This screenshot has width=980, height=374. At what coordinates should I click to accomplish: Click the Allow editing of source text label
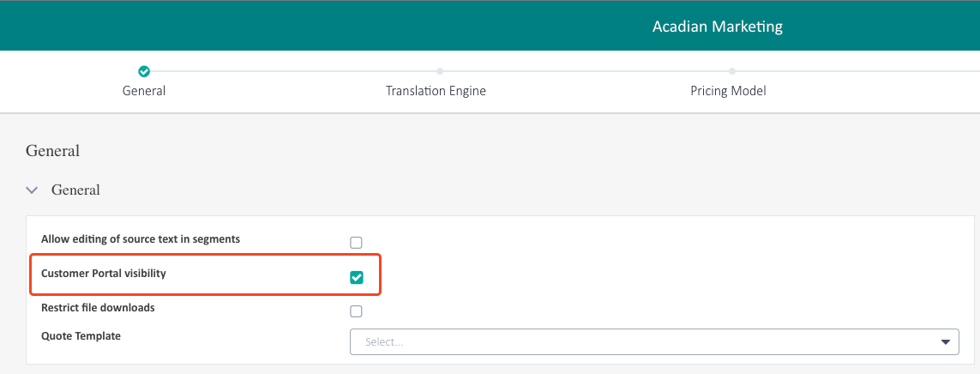[x=141, y=238]
